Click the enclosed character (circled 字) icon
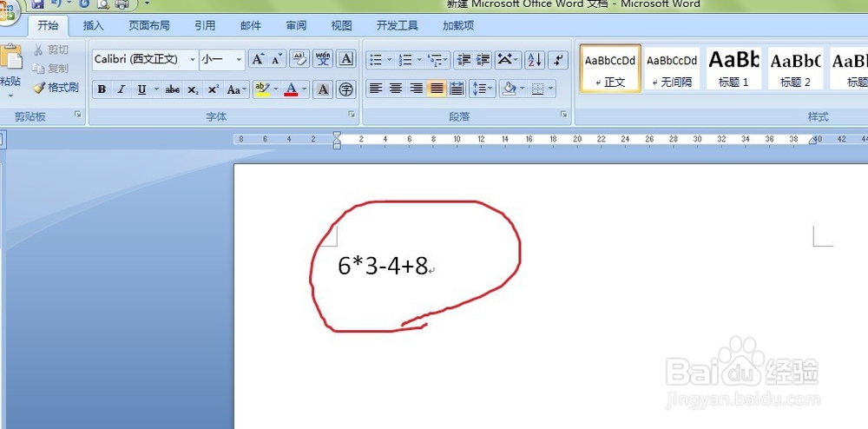868x429 pixels. click(346, 89)
